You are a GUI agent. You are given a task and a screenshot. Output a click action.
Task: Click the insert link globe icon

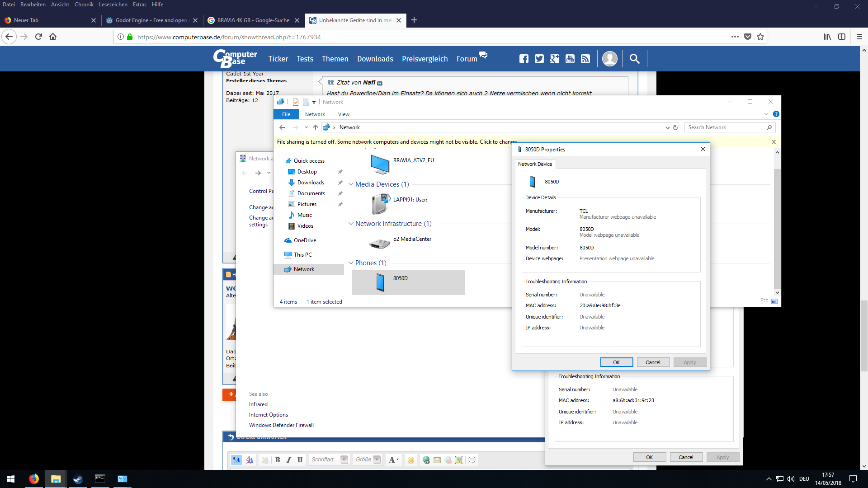pos(426,460)
